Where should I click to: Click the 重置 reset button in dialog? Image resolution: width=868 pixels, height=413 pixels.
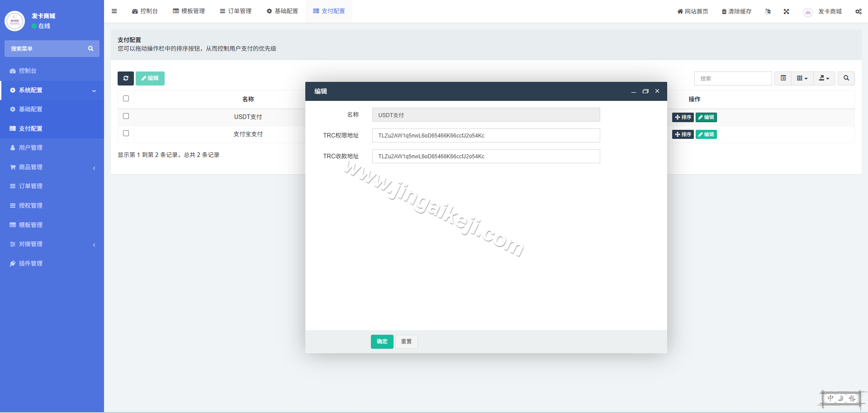pyautogui.click(x=406, y=342)
